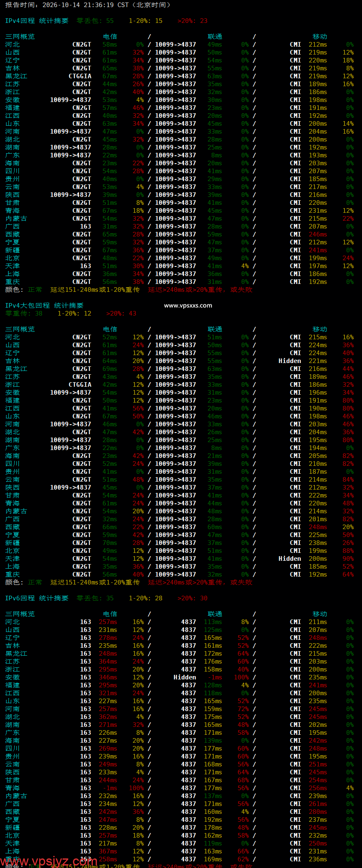Click the '>20%: 30' summary value

pos(192,598)
